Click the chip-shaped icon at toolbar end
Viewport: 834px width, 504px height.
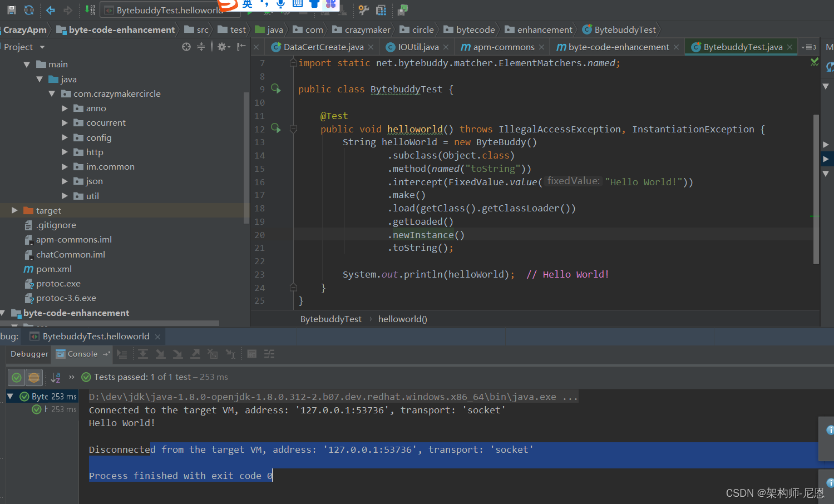(403, 10)
